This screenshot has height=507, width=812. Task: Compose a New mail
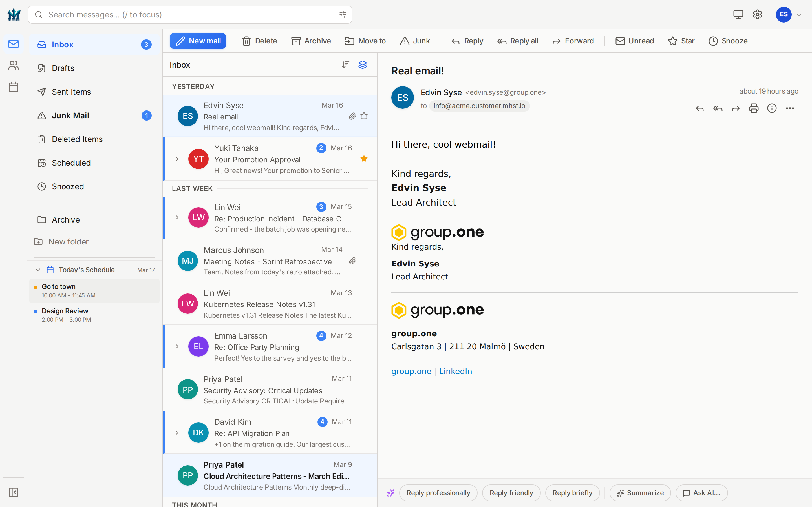[x=198, y=41]
